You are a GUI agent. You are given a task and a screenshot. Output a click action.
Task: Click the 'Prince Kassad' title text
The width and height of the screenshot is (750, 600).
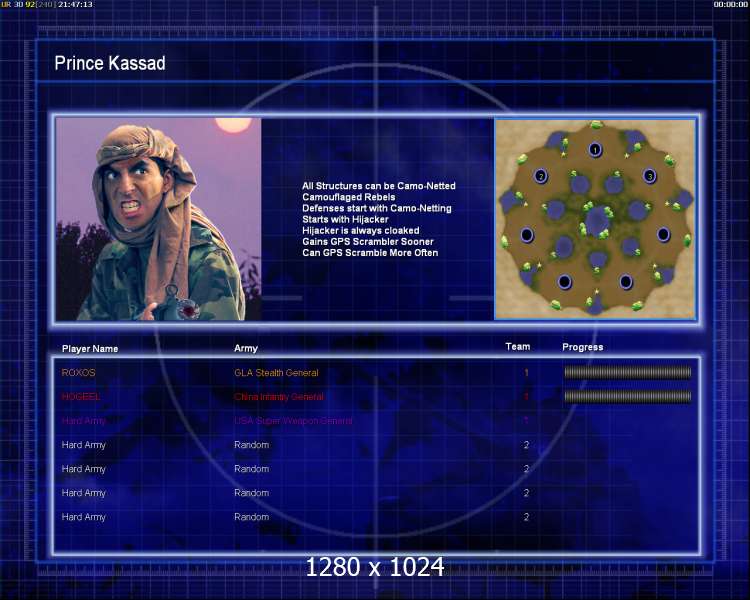point(110,63)
